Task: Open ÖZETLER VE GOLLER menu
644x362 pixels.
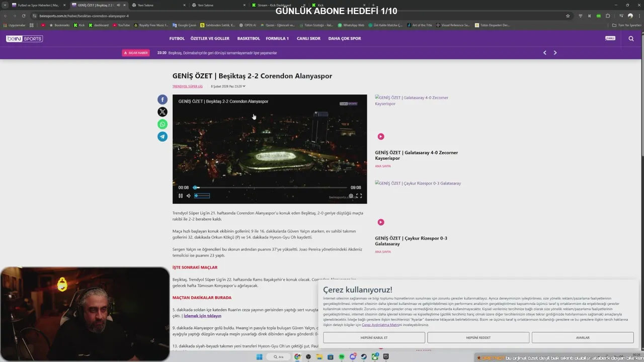Action: [210, 38]
